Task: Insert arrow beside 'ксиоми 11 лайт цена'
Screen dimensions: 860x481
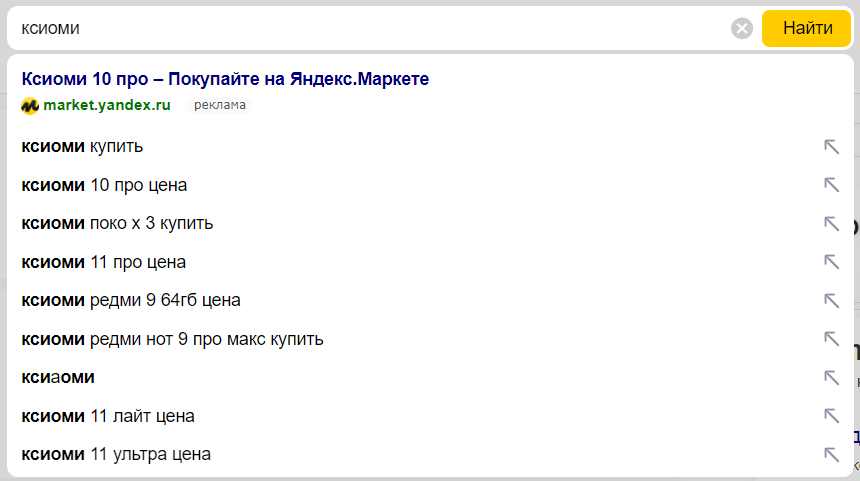Action: coord(831,416)
